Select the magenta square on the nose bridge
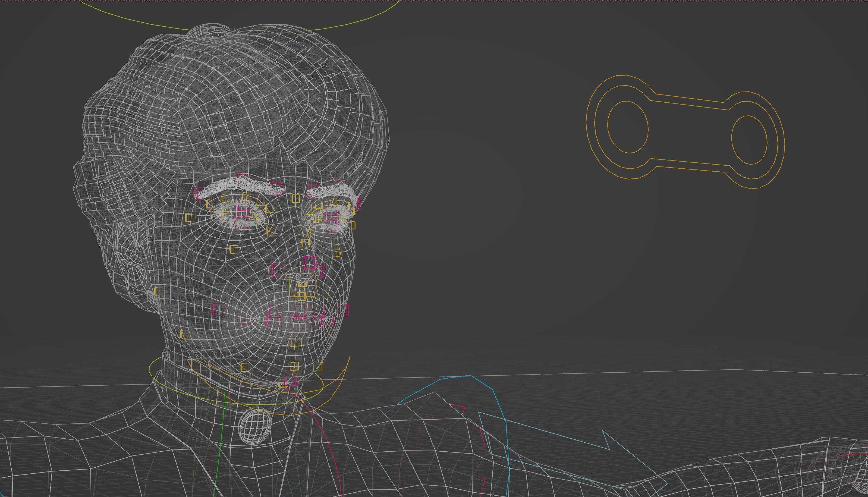Viewport: 868px width, 497px height. 310,263
